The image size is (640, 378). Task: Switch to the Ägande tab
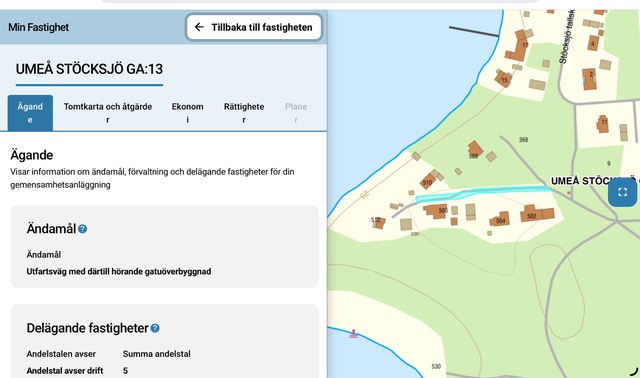click(x=30, y=113)
